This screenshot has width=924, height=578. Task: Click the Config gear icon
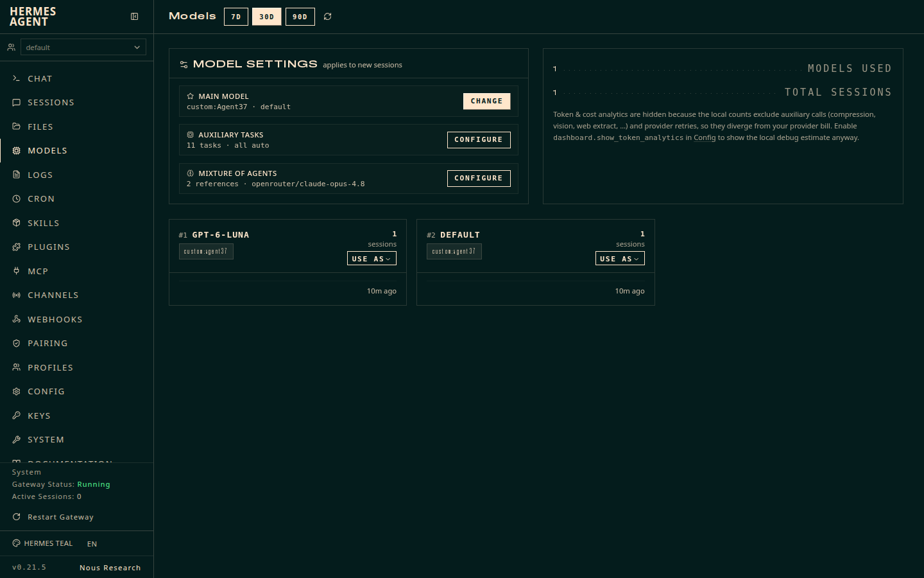click(17, 391)
